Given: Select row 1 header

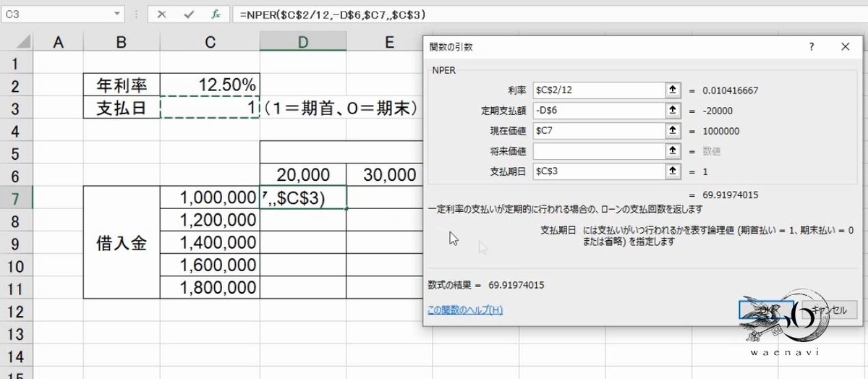Looking at the screenshot, I should (x=16, y=63).
